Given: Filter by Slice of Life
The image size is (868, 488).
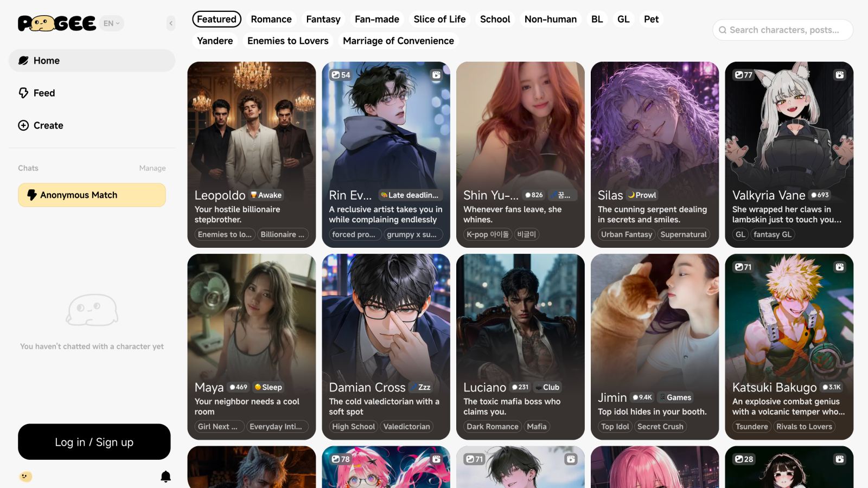Looking at the screenshot, I should [439, 19].
